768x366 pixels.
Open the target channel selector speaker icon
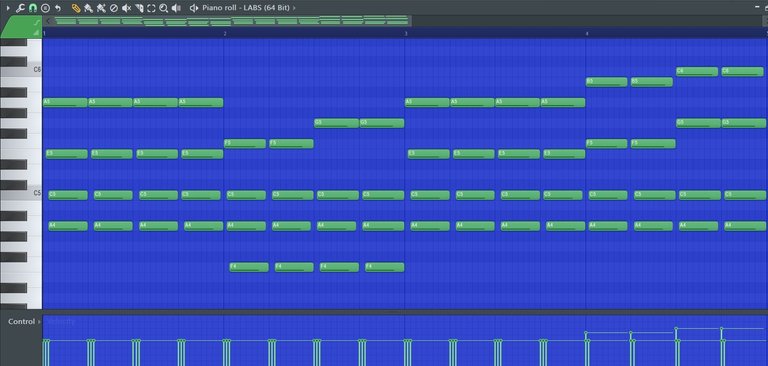194,8
